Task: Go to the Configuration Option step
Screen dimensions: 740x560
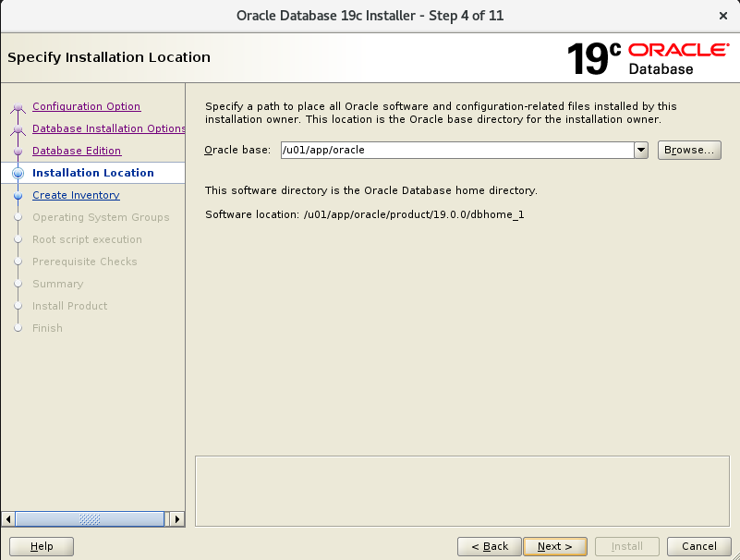Action: 86,106
